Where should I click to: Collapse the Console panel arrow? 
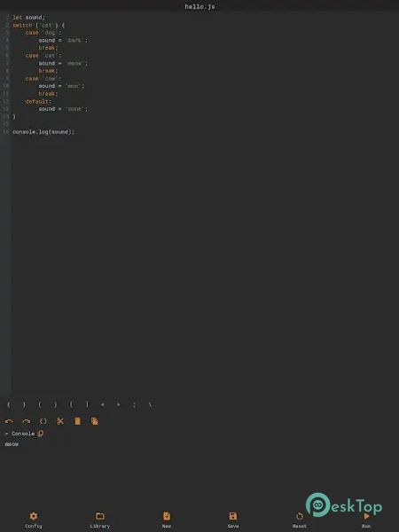(7, 434)
